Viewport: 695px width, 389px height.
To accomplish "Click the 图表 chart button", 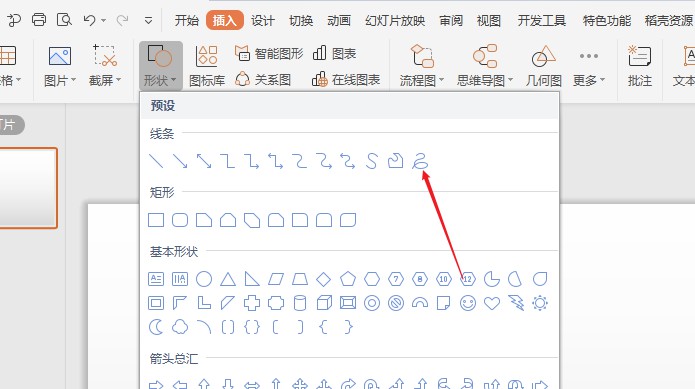I will click(x=335, y=54).
